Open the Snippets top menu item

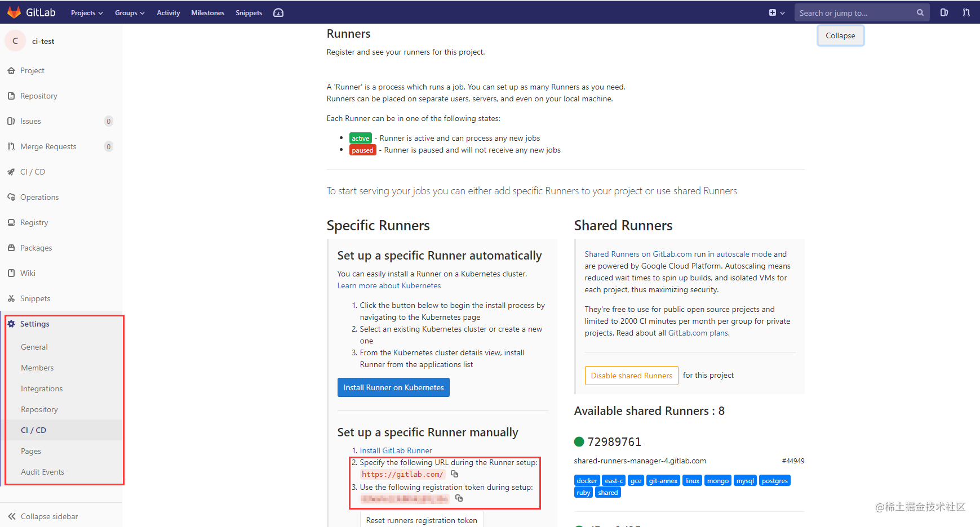[x=249, y=12]
